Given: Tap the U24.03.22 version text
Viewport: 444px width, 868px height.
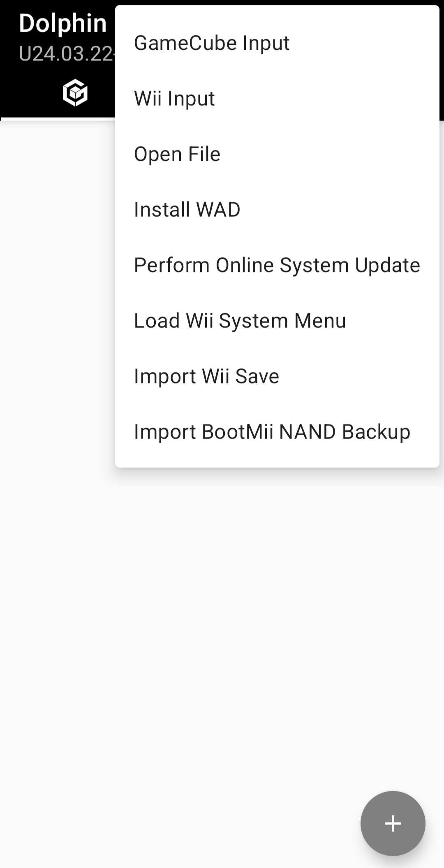Looking at the screenshot, I should click(x=66, y=53).
